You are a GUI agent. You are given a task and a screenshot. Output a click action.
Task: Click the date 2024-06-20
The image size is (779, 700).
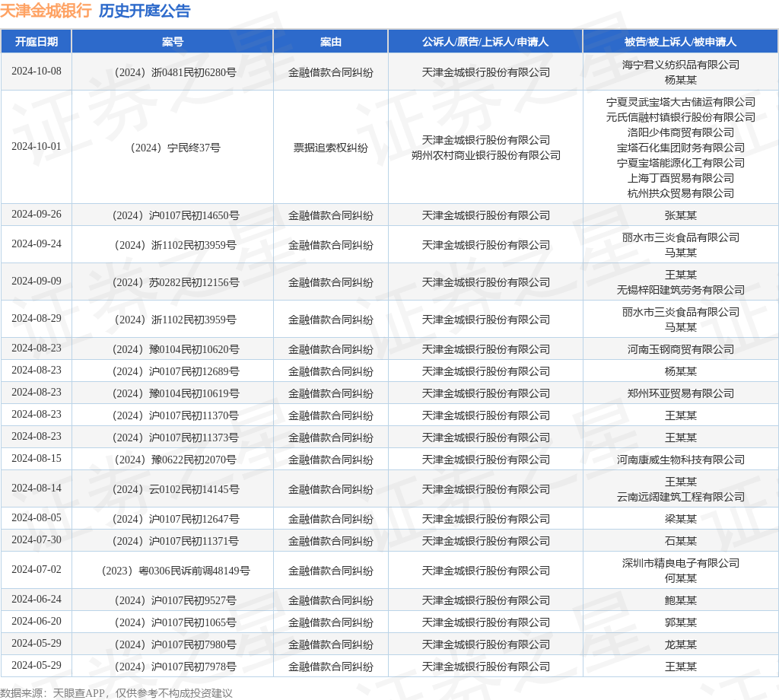37,622
